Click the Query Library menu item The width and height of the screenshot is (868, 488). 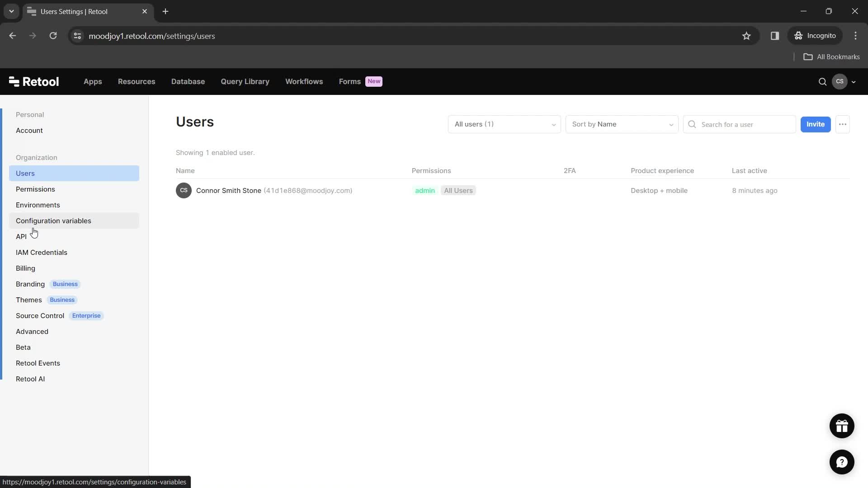pos(245,81)
